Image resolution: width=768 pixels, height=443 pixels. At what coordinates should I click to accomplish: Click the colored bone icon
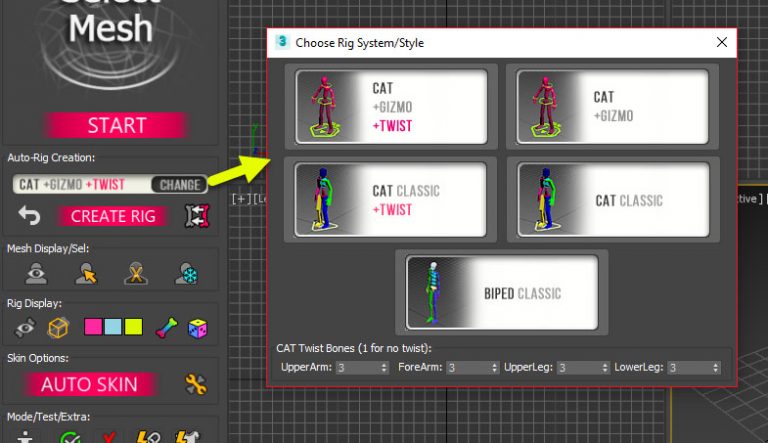click(166, 327)
